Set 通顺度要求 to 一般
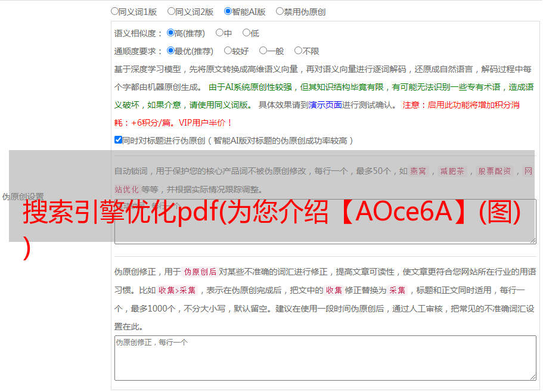 coord(263,51)
